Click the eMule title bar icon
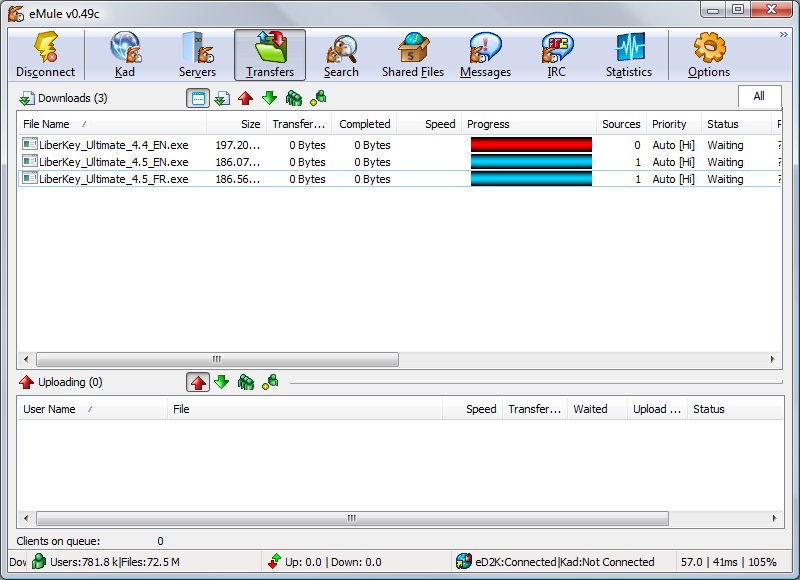 coord(16,14)
